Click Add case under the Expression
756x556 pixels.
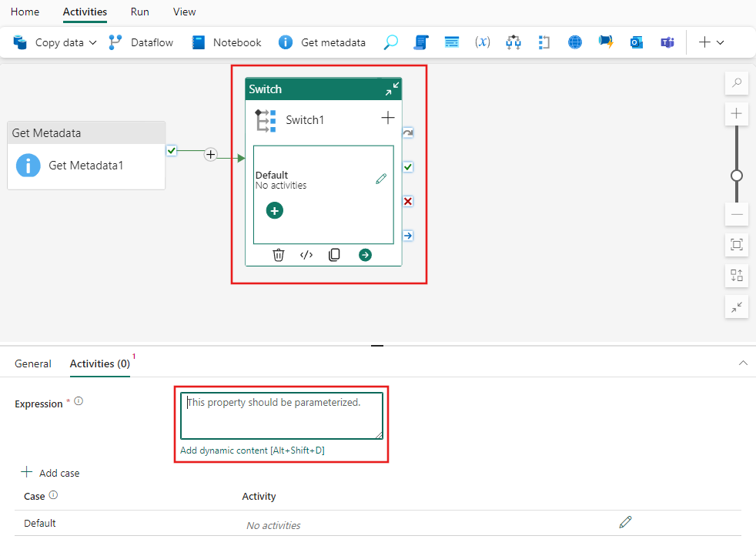pos(49,472)
